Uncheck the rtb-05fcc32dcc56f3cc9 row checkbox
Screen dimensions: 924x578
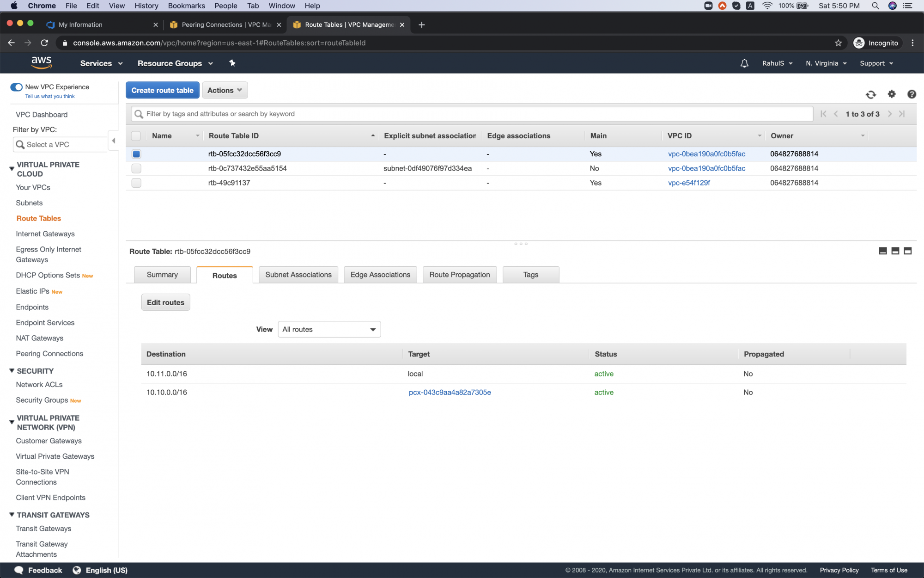136,154
